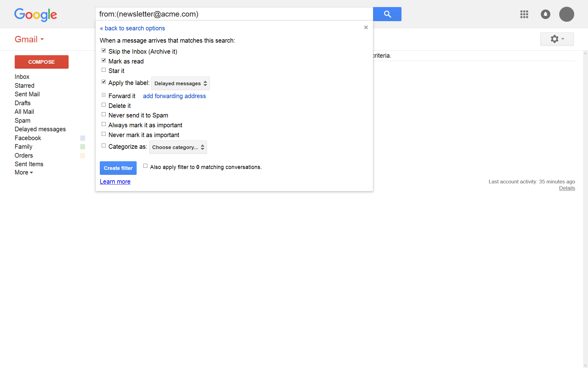This screenshot has height=368, width=588.
Task: Enable the Star it checkbox
Action: [104, 70]
